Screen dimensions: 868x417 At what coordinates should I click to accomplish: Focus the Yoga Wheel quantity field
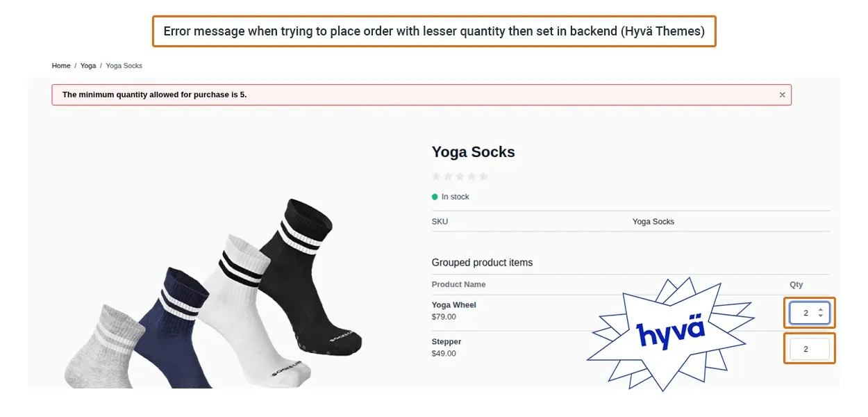(805, 313)
